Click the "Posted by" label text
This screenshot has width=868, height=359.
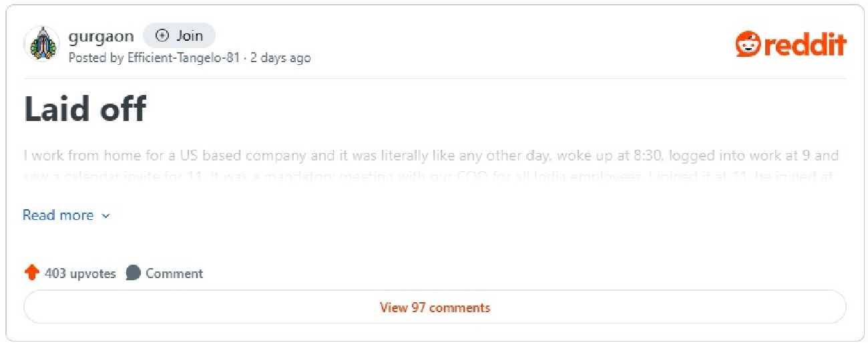coord(96,57)
